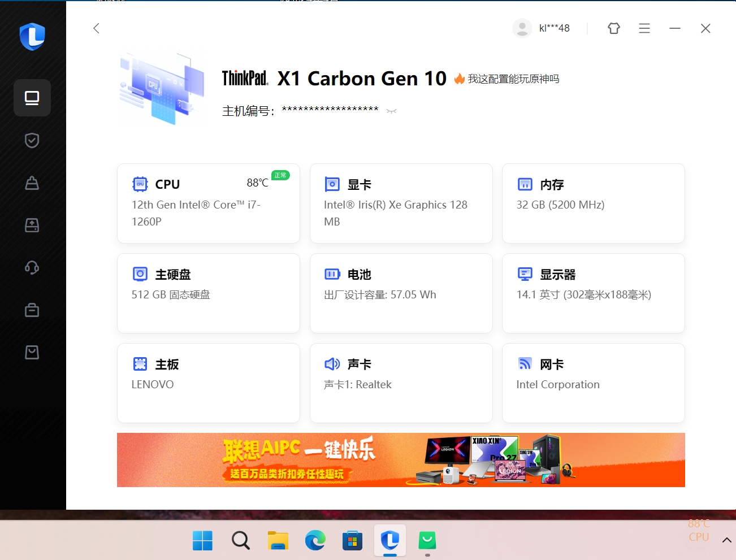Open the security shield sidebar section
The image size is (736, 560).
pyautogui.click(x=32, y=140)
